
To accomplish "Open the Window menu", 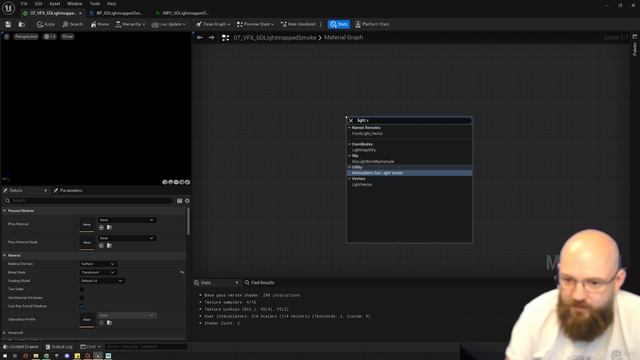I will (x=75, y=4).
